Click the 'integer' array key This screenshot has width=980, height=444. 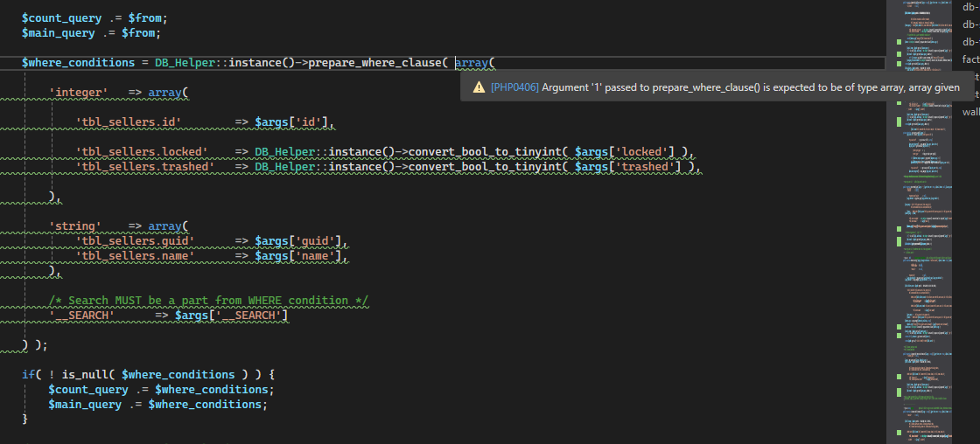coord(79,92)
